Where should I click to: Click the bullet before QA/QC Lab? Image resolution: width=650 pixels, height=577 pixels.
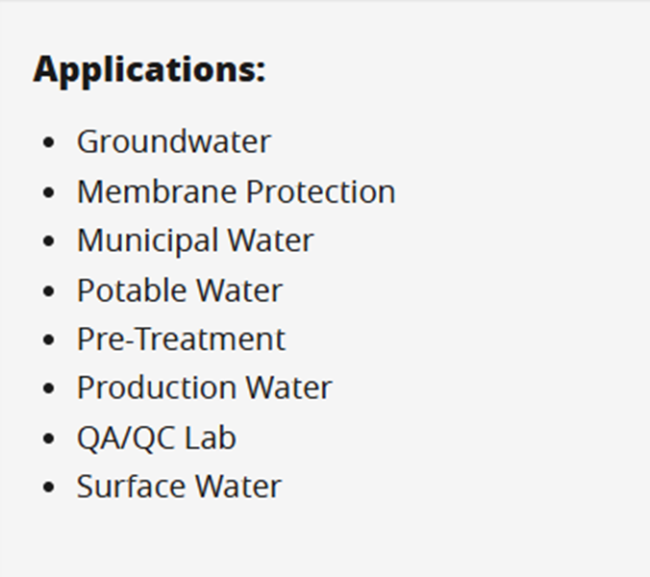tap(49, 439)
